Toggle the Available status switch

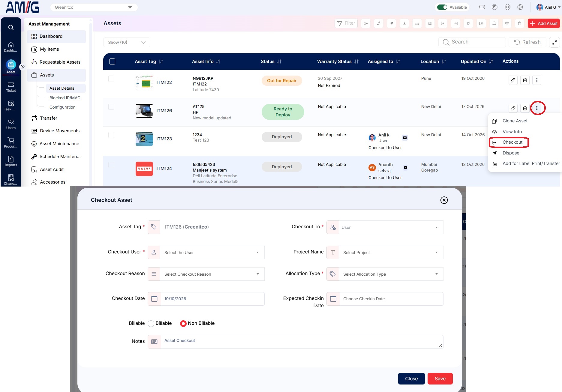(442, 7)
